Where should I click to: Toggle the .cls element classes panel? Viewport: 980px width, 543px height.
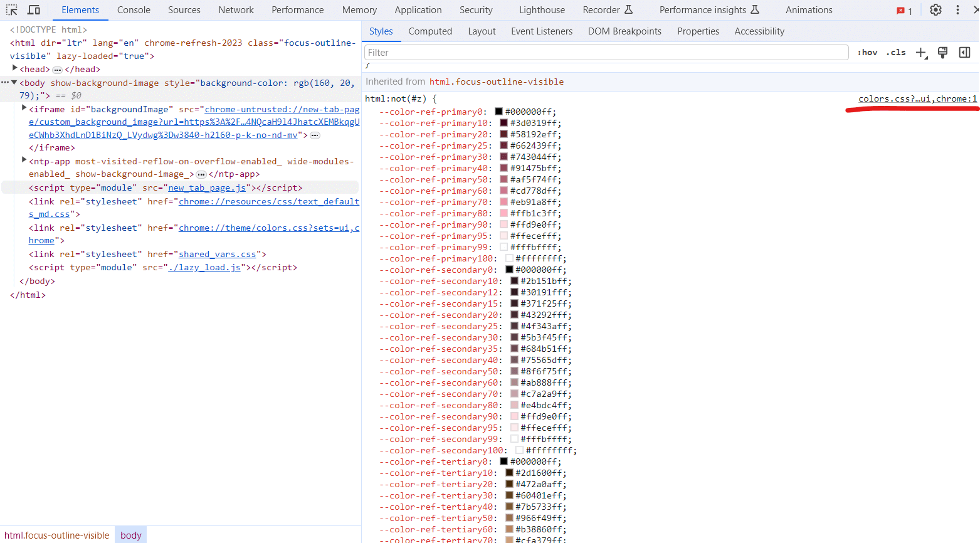pos(896,53)
